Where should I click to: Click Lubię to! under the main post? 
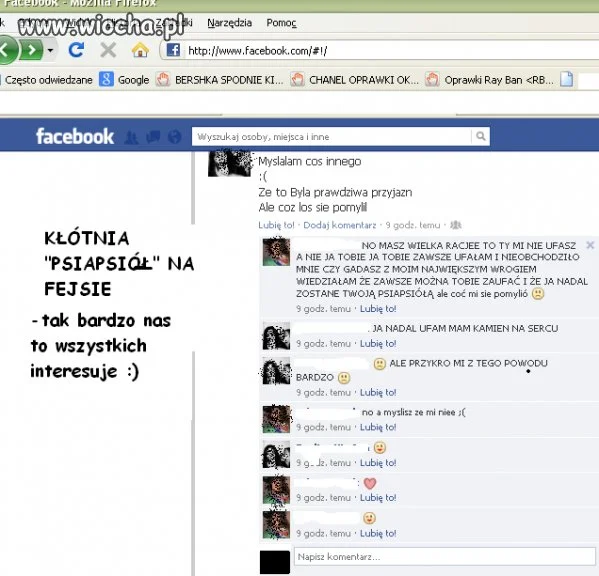pyautogui.click(x=276, y=225)
